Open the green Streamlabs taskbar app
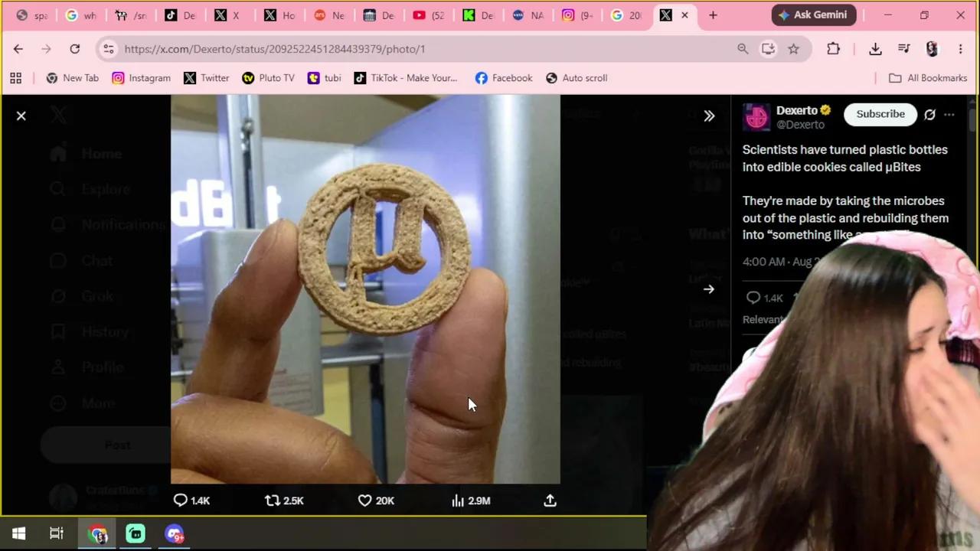The height and width of the screenshot is (551, 980). click(136, 533)
